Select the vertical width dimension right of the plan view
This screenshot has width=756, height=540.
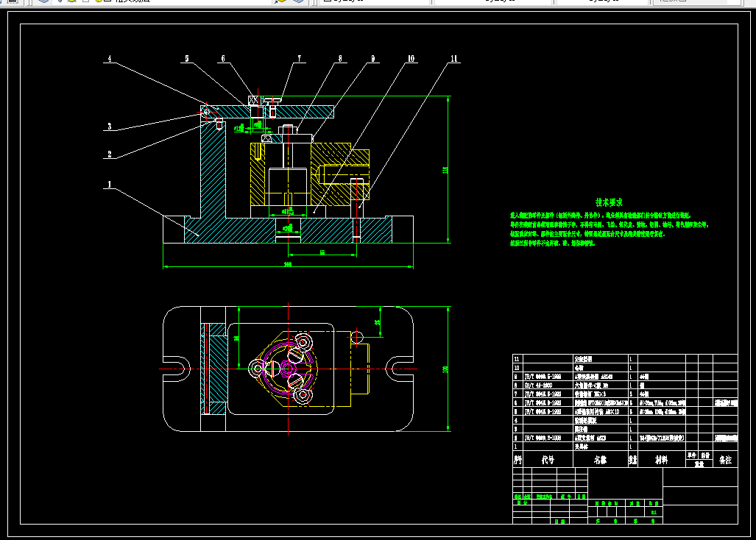click(445, 369)
